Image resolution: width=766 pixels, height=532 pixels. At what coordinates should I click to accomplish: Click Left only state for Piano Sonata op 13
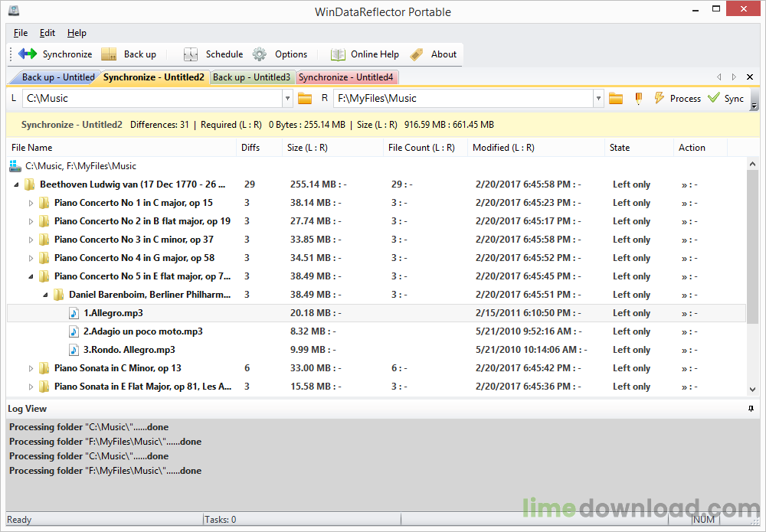pos(631,368)
